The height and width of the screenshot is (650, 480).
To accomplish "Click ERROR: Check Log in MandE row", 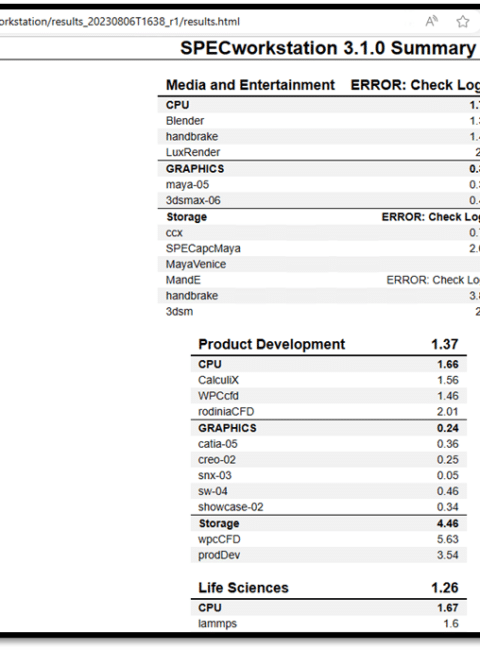I will [x=433, y=280].
